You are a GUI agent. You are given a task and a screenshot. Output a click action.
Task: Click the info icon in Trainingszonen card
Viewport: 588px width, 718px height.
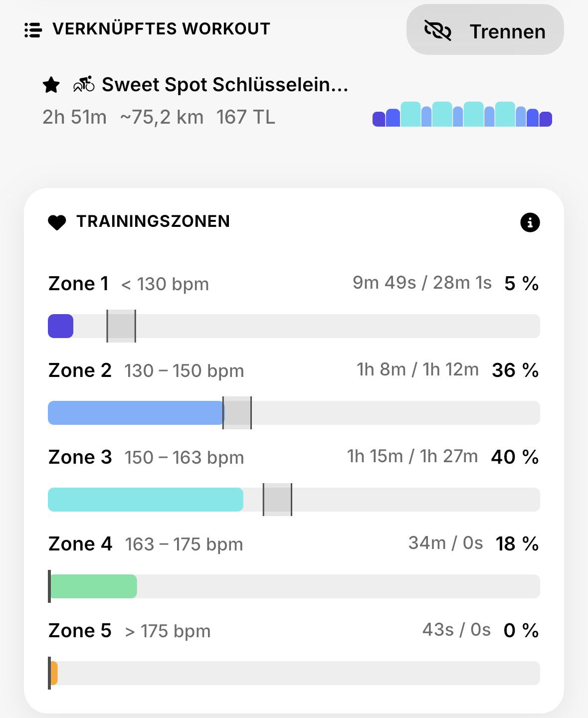click(530, 222)
